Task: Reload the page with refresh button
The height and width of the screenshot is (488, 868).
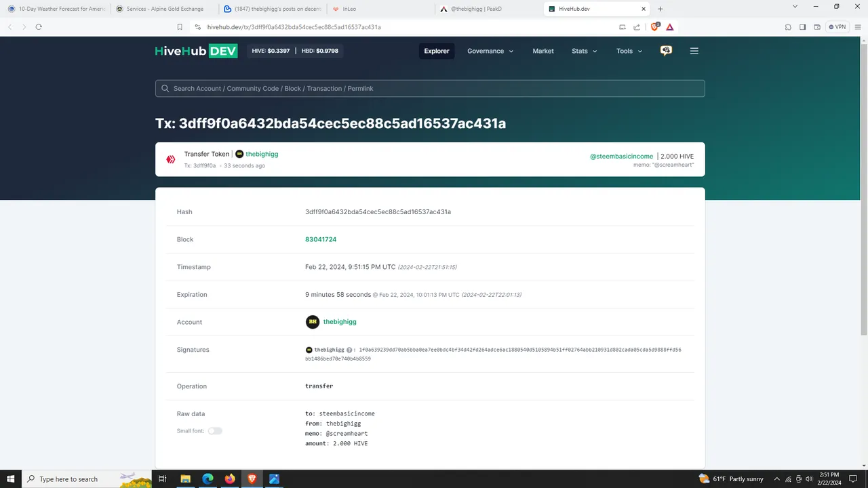Action: coord(39,27)
